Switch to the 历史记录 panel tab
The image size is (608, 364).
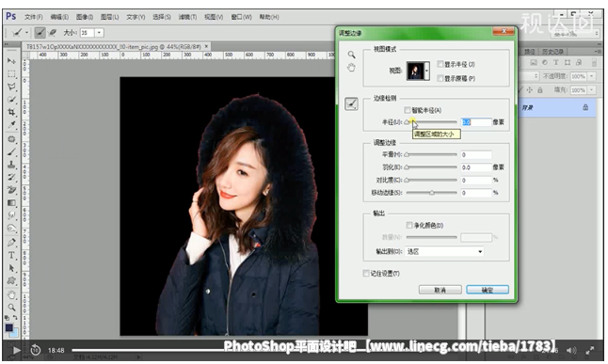click(x=552, y=52)
